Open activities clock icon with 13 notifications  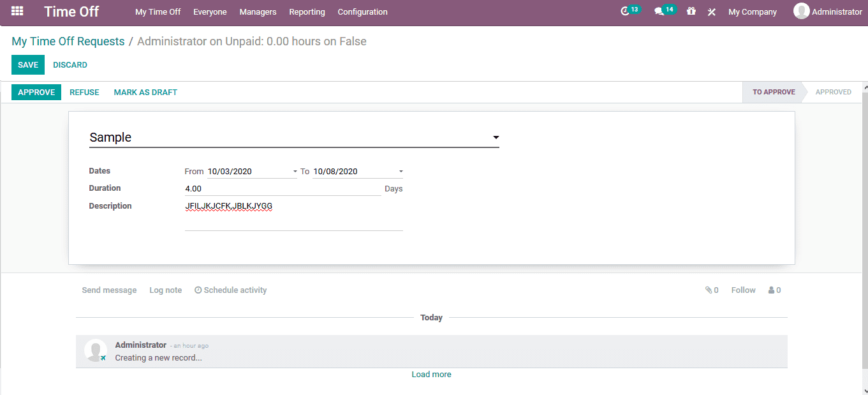(628, 11)
